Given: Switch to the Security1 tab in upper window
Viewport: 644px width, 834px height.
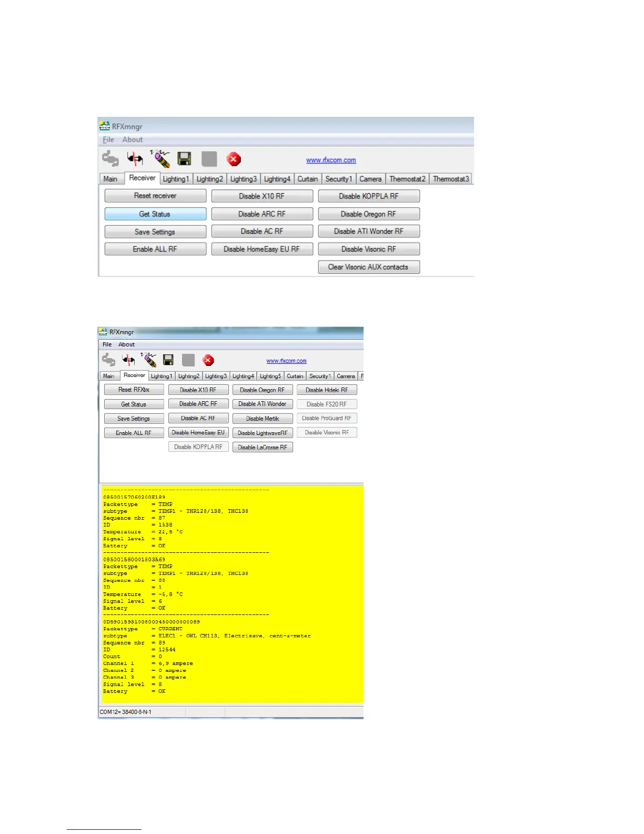Looking at the screenshot, I should 339,179.
